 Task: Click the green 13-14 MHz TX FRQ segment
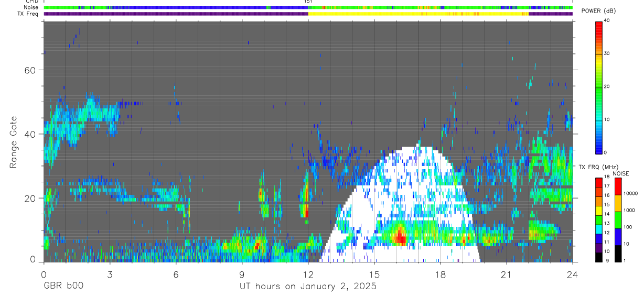pyautogui.click(x=599, y=220)
